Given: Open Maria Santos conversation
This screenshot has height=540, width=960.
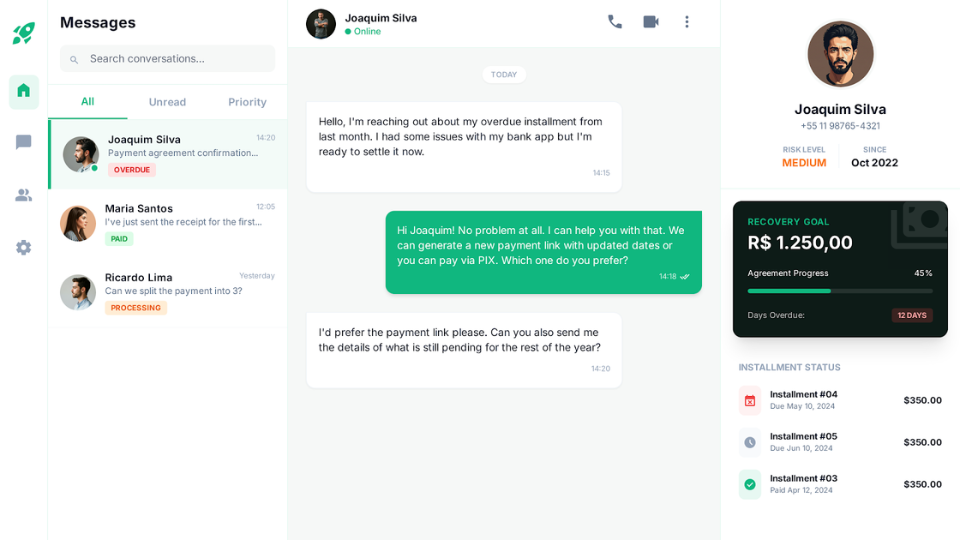Looking at the screenshot, I should click(x=168, y=223).
